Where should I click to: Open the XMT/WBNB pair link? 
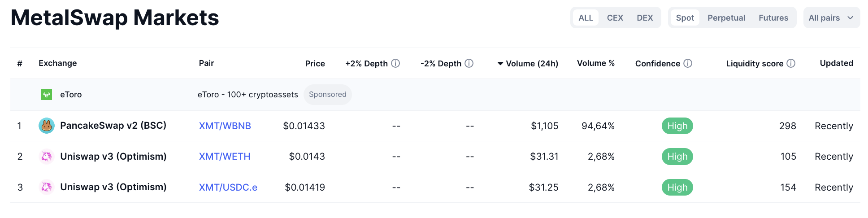pos(225,126)
